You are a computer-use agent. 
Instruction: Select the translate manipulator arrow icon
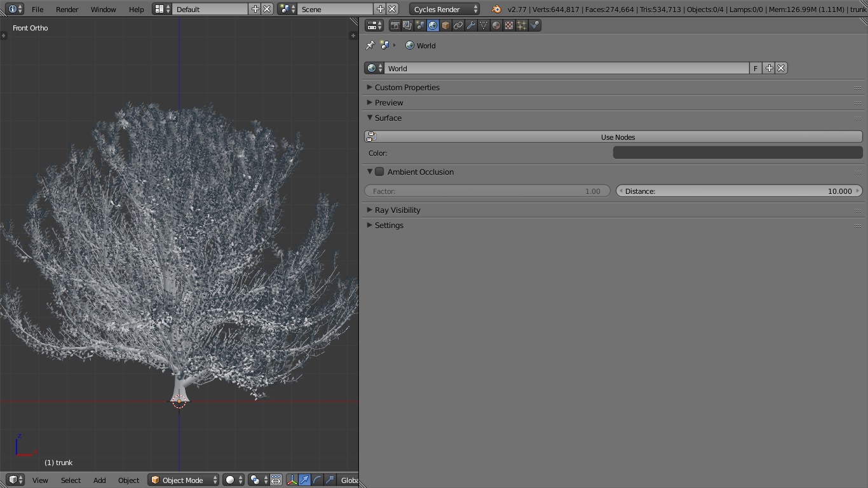[305, 480]
